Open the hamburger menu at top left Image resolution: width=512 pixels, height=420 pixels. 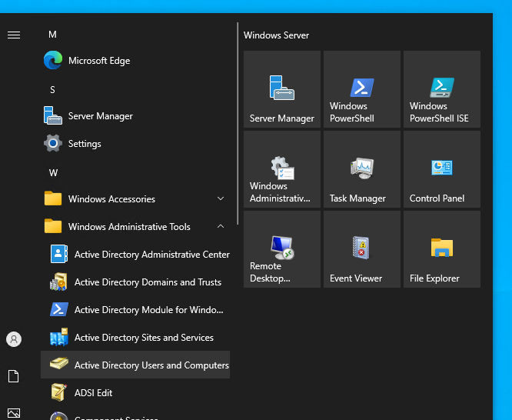pos(14,35)
